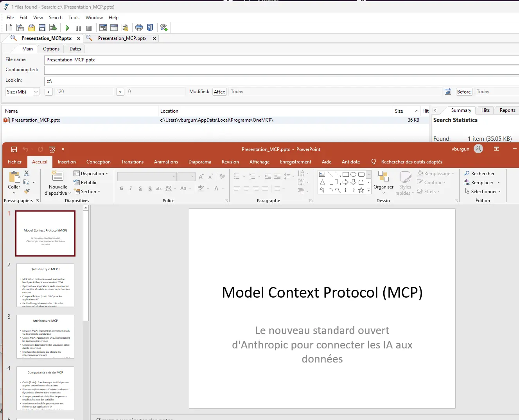Image resolution: width=519 pixels, height=420 pixels.
Task: Start slideshow from beginning quick-access icon
Action: pos(52,149)
